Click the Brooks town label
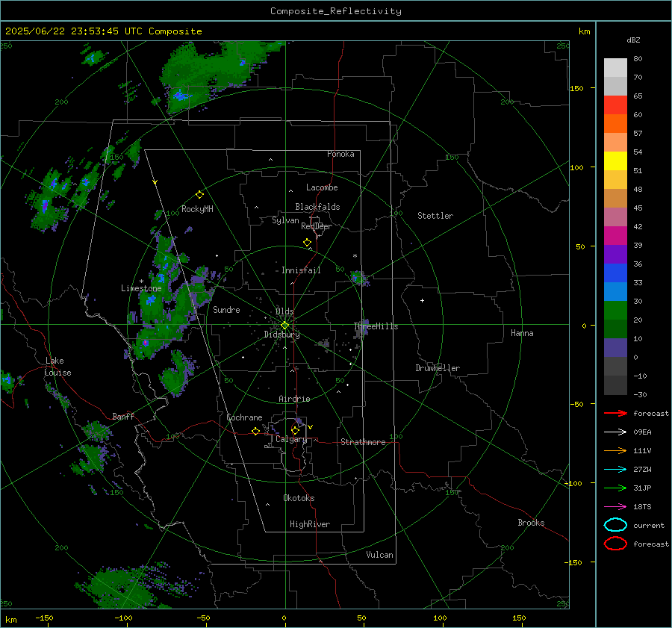This screenshot has width=672, height=628. point(531,523)
